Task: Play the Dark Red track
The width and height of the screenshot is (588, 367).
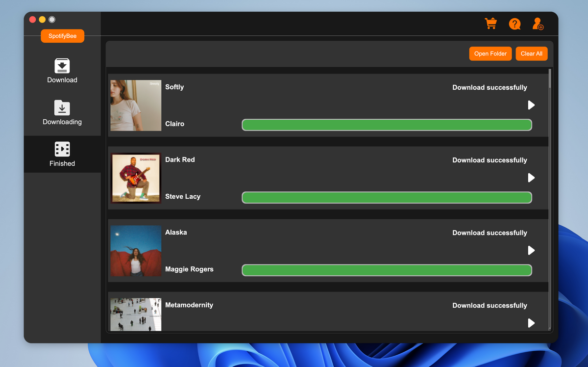Action: tap(531, 178)
